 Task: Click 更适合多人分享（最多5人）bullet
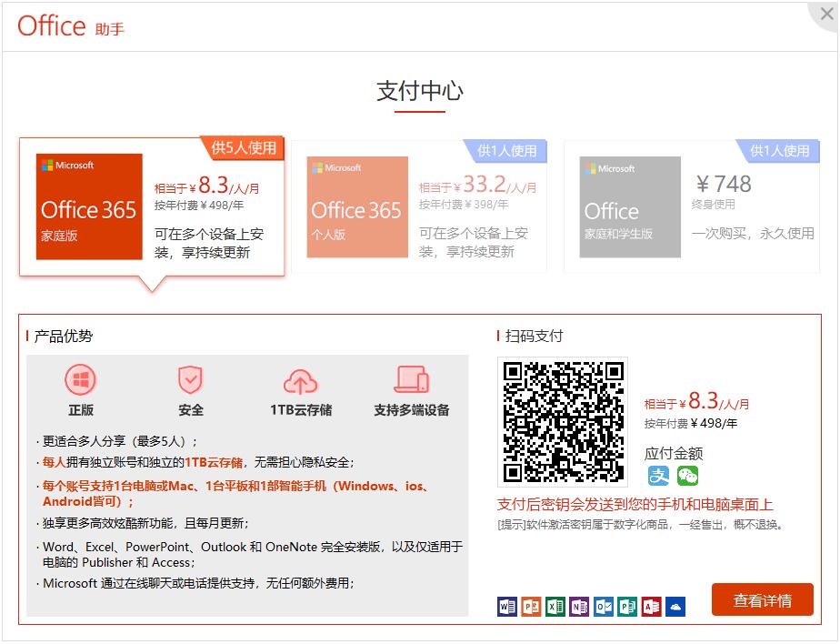[119, 441]
